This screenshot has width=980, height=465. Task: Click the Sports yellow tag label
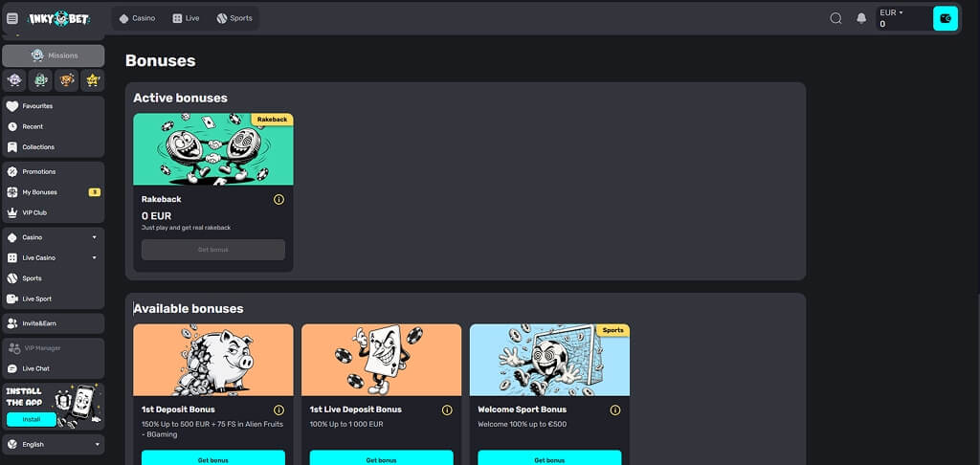click(613, 330)
